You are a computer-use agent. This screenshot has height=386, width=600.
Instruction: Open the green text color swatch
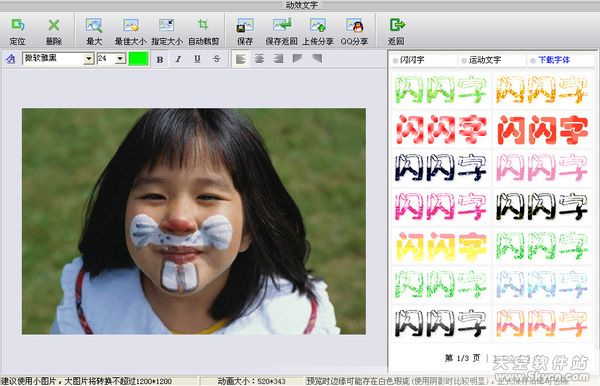pos(139,59)
